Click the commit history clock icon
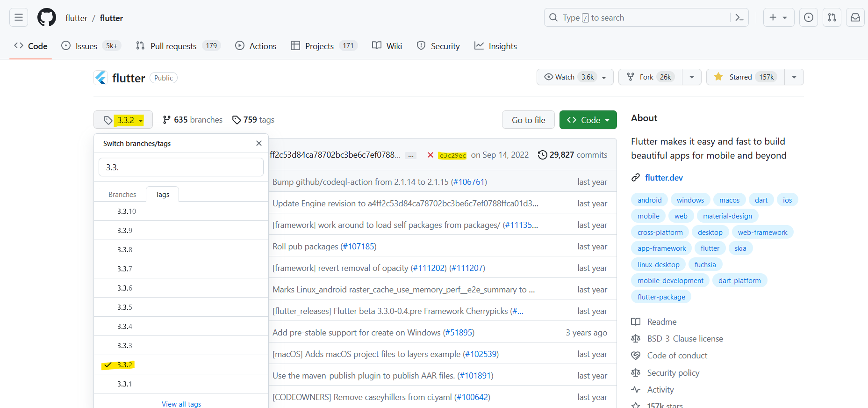Viewport: 868px width, 408px height. pyautogui.click(x=542, y=155)
